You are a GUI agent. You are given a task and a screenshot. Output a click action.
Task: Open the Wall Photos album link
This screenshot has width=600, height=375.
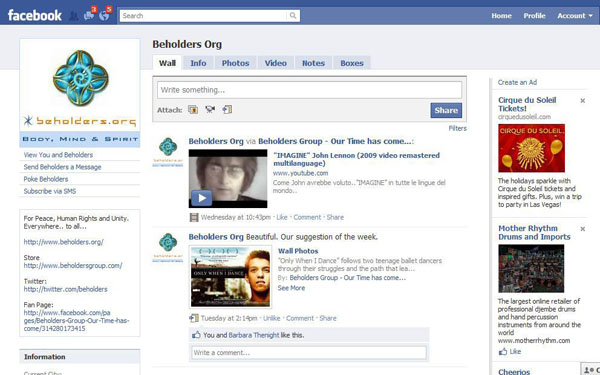(298, 251)
